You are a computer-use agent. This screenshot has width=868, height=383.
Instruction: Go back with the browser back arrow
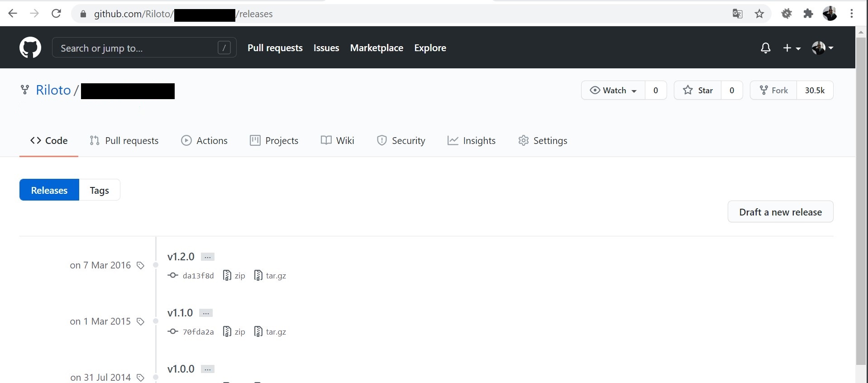tap(13, 14)
